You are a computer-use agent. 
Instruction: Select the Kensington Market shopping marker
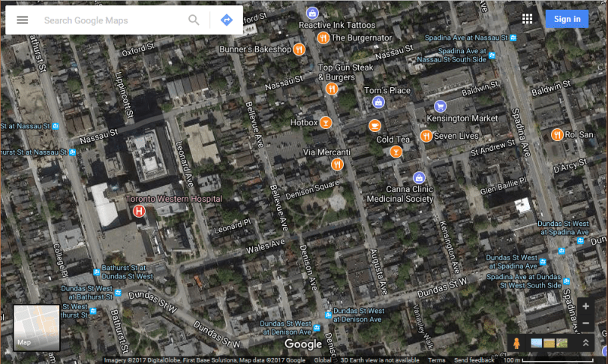tap(441, 106)
